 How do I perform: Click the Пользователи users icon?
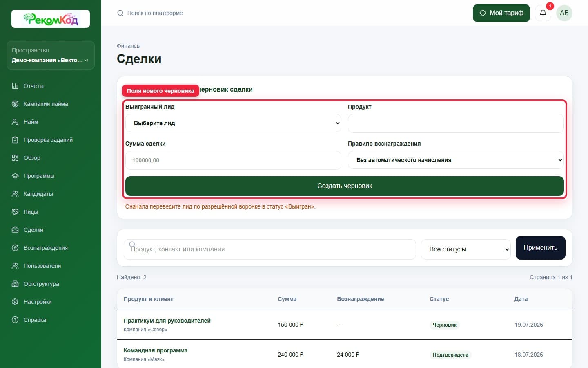pyautogui.click(x=15, y=266)
